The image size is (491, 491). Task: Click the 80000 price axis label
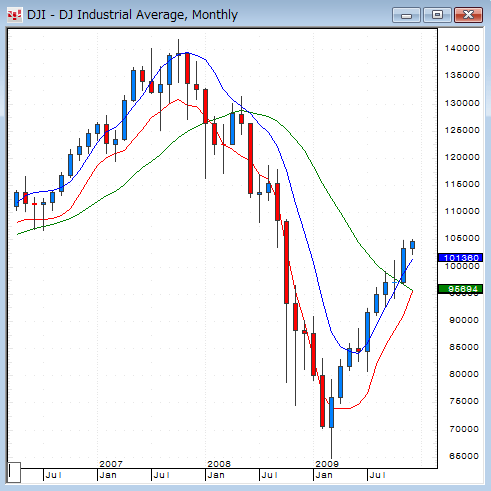(x=464, y=374)
